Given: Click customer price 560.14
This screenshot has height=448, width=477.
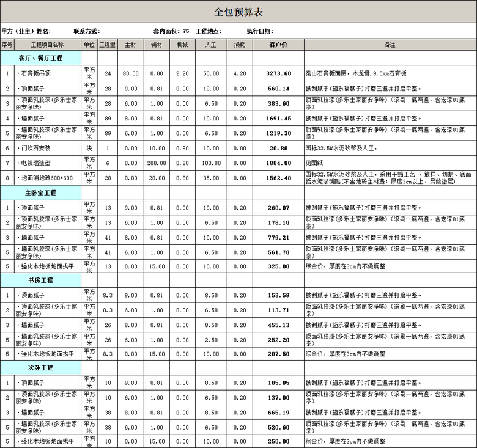Looking at the screenshot, I should (x=278, y=89).
